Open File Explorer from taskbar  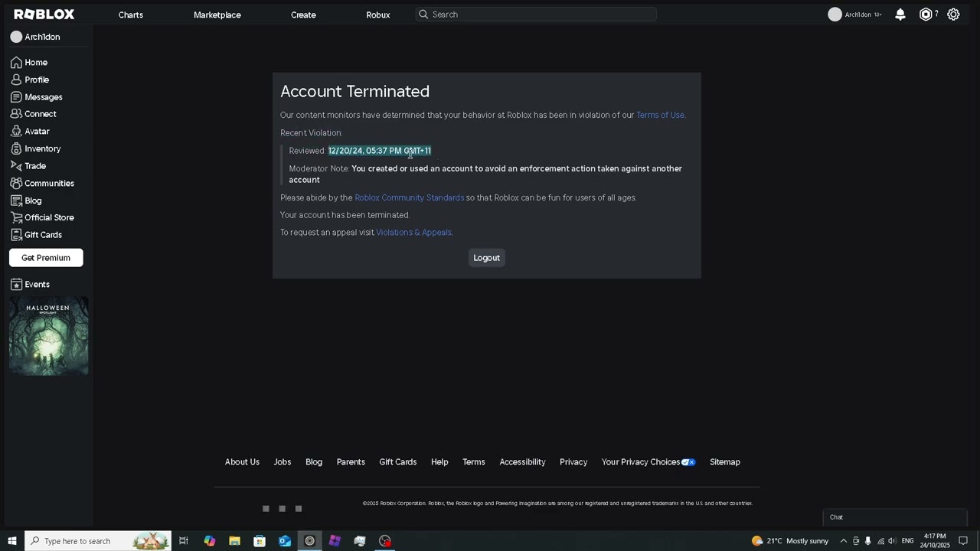[x=234, y=541]
